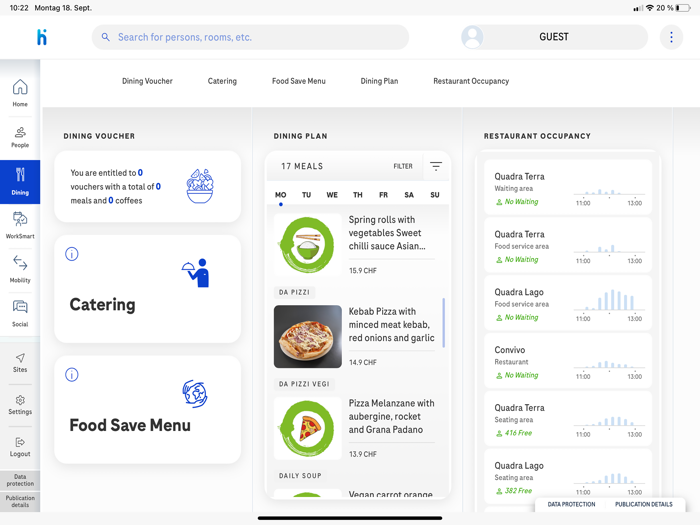
Task: Select Thursday in the dining plan
Action: pos(358,195)
